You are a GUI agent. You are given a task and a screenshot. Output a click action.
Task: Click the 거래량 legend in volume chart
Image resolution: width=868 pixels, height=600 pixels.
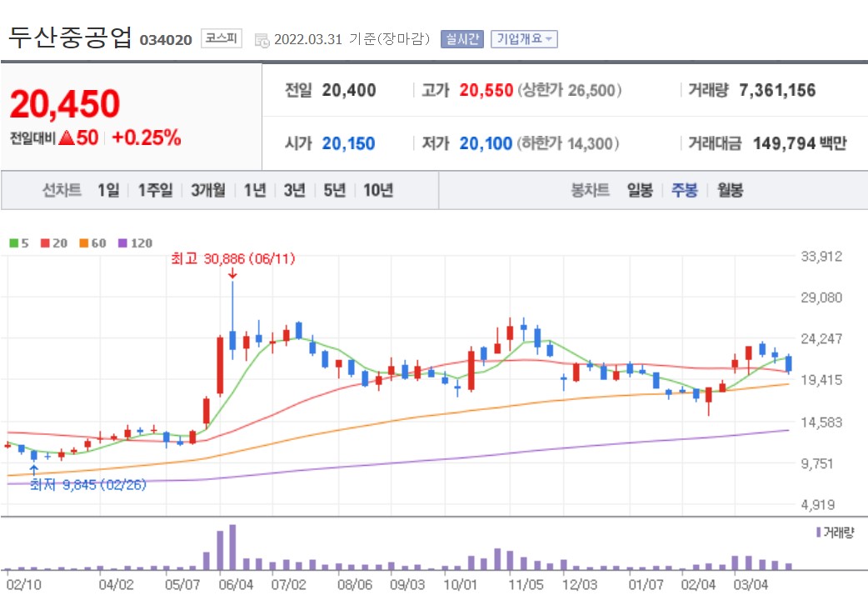point(836,532)
